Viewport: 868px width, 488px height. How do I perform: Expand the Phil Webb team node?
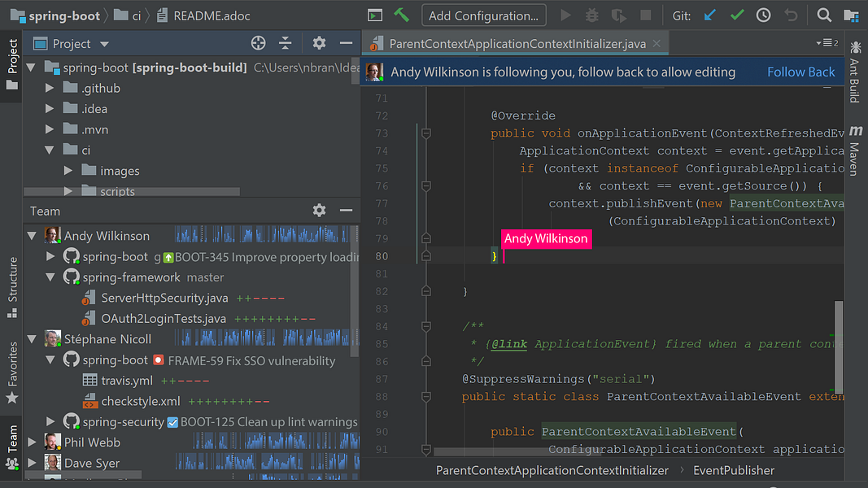coord(32,442)
